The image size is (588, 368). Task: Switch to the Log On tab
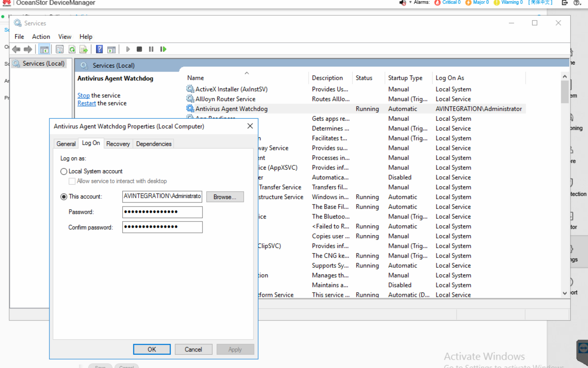91,143
